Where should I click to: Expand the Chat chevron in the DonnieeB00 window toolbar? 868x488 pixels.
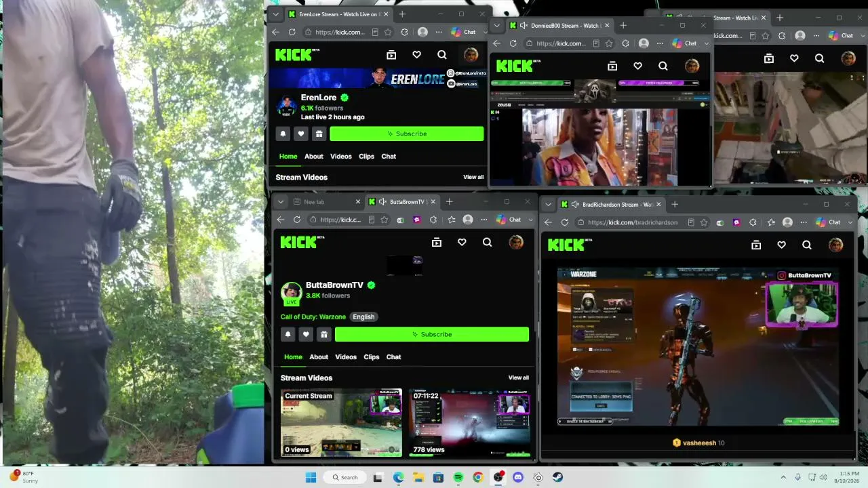pyautogui.click(x=706, y=43)
